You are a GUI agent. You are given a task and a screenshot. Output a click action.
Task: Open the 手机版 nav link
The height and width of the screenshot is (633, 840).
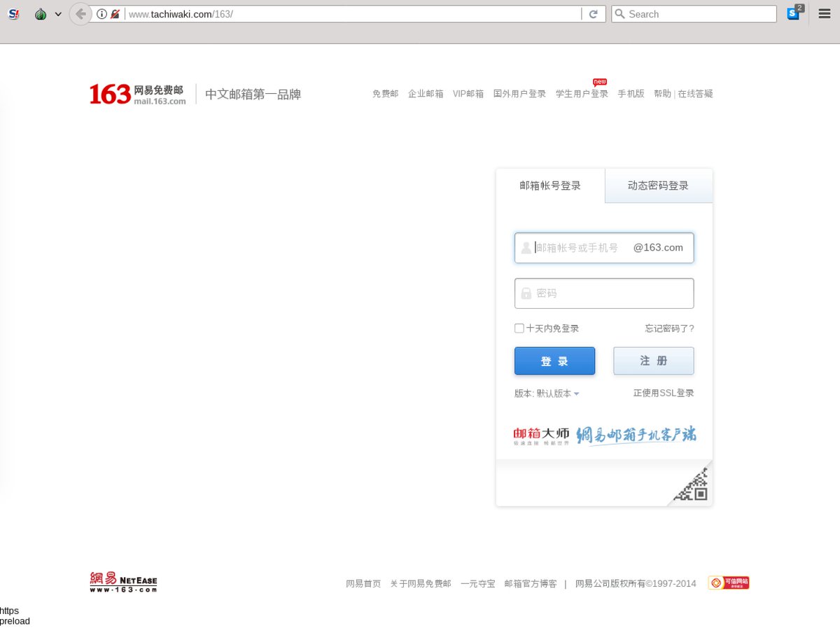coord(631,94)
